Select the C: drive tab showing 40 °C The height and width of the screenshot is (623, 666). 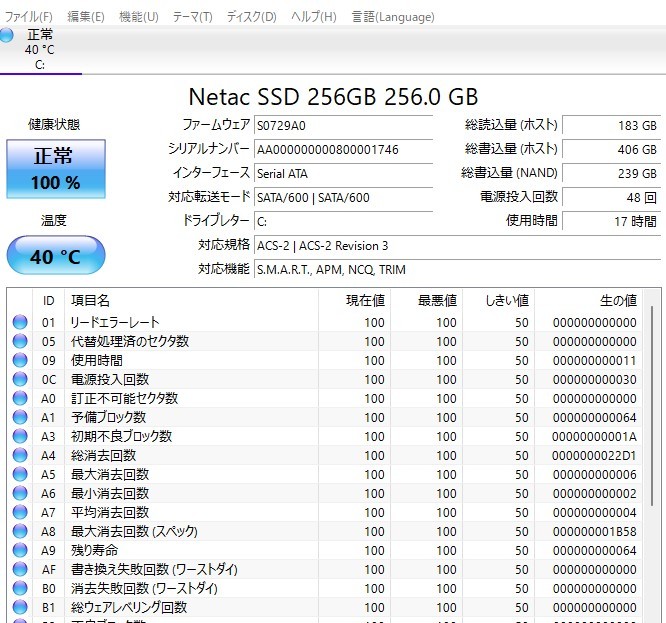point(40,50)
